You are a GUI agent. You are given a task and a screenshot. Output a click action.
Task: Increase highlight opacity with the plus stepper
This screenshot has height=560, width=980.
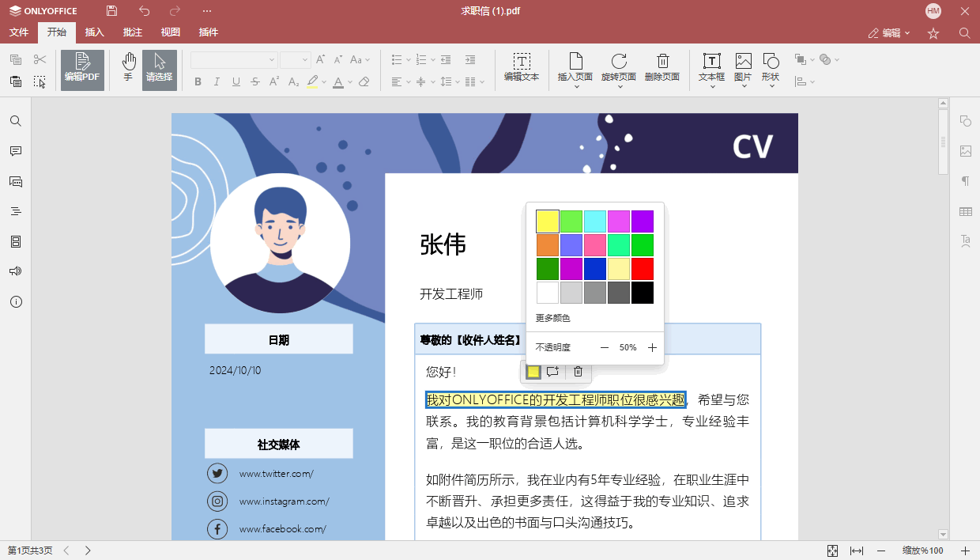pos(652,347)
